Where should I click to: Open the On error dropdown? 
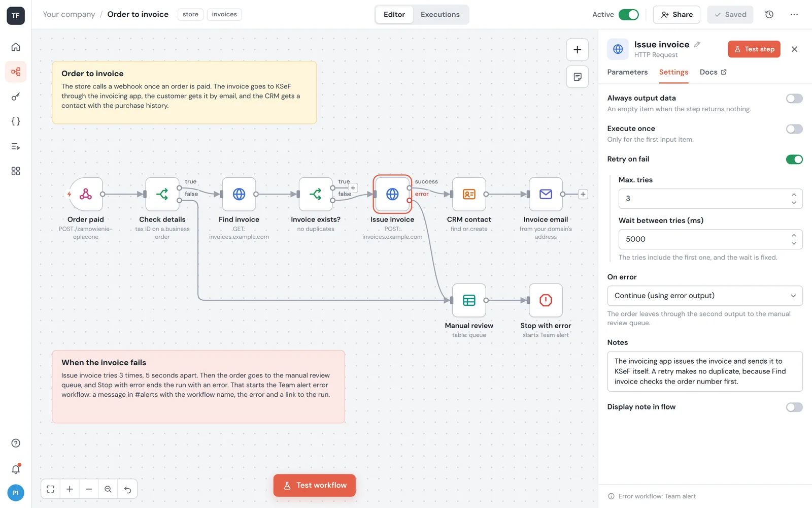pos(705,296)
